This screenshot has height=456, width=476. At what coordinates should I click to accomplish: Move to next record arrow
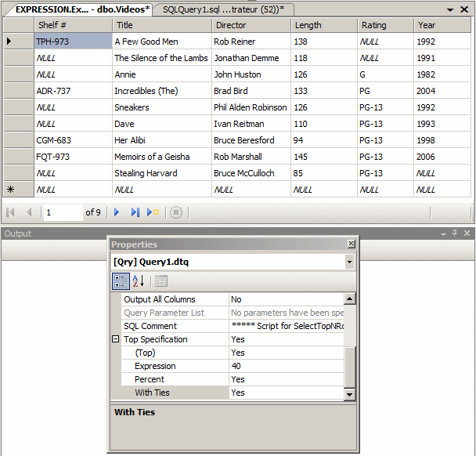coord(117,212)
